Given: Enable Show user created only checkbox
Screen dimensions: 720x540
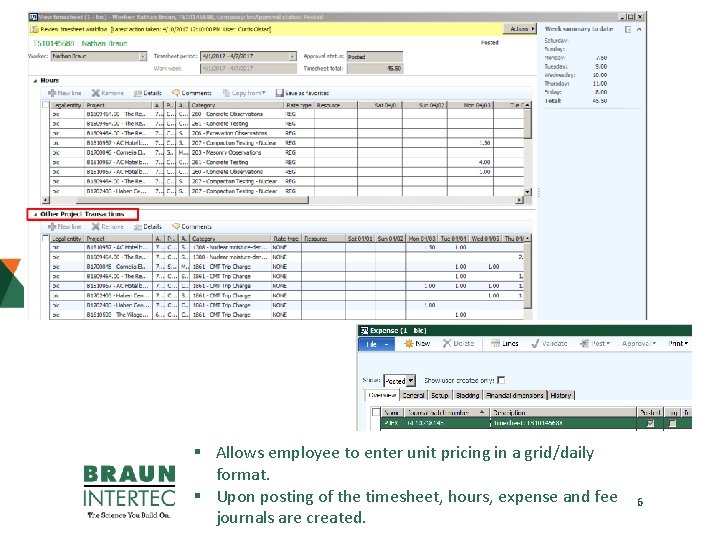Looking at the screenshot, I should (501, 380).
